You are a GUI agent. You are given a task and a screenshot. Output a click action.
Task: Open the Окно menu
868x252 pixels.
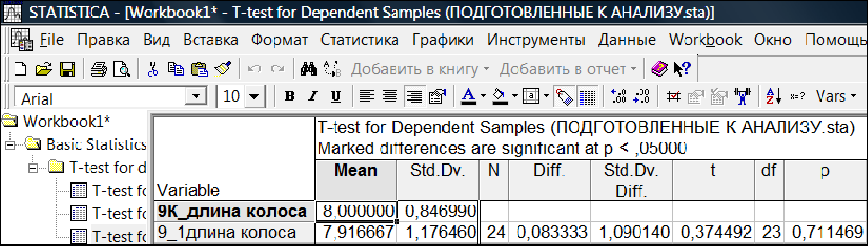coord(773,40)
